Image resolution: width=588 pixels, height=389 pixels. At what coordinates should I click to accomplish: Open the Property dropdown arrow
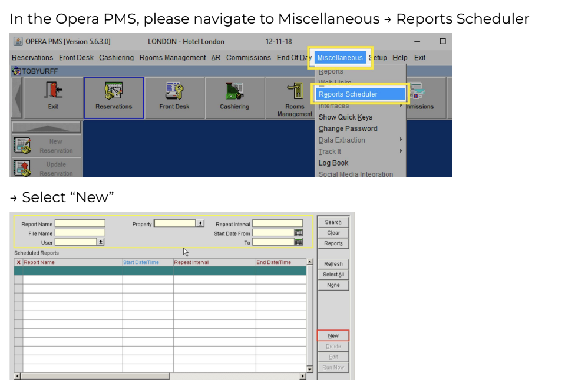click(201, 223)
